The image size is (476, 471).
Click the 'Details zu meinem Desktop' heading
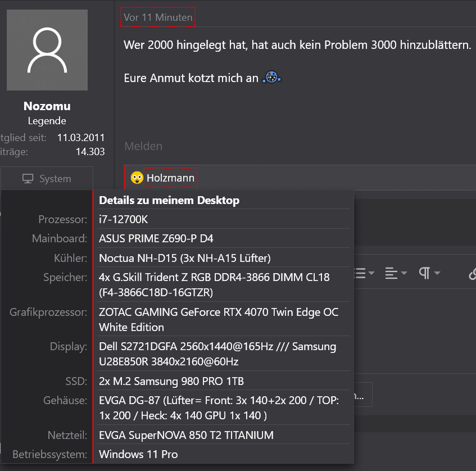pyautogui.click(x=169, y=201)
